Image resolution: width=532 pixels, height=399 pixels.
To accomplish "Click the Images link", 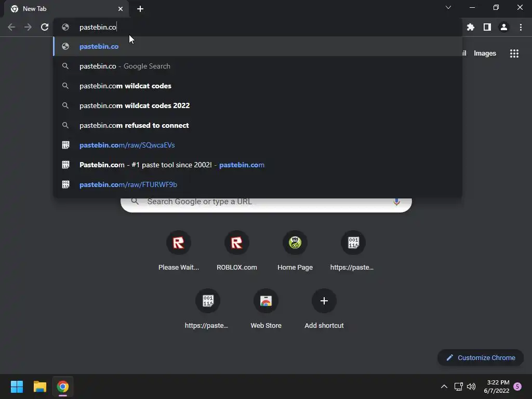I will tap(485, 54).
